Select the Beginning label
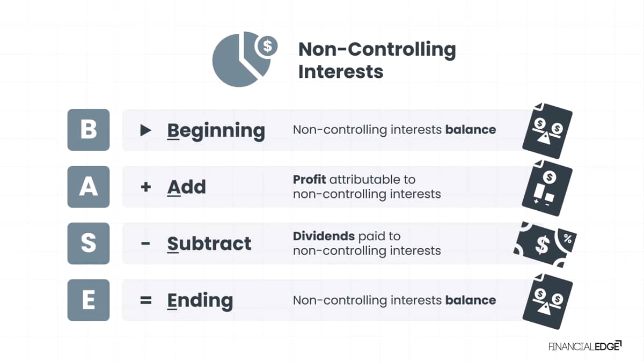644x362 pixels. (x=216, y=131)
